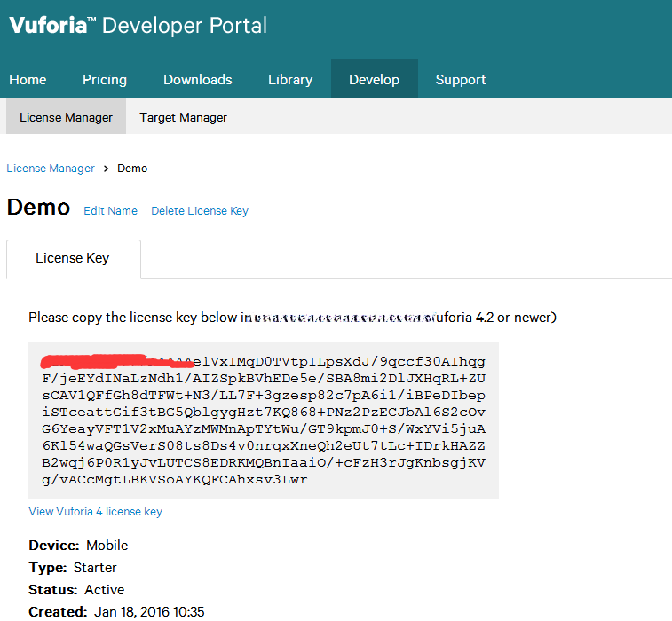This screenshot has height=621, width=672.
Task: Open the Support page
Action: coord(460,80)
